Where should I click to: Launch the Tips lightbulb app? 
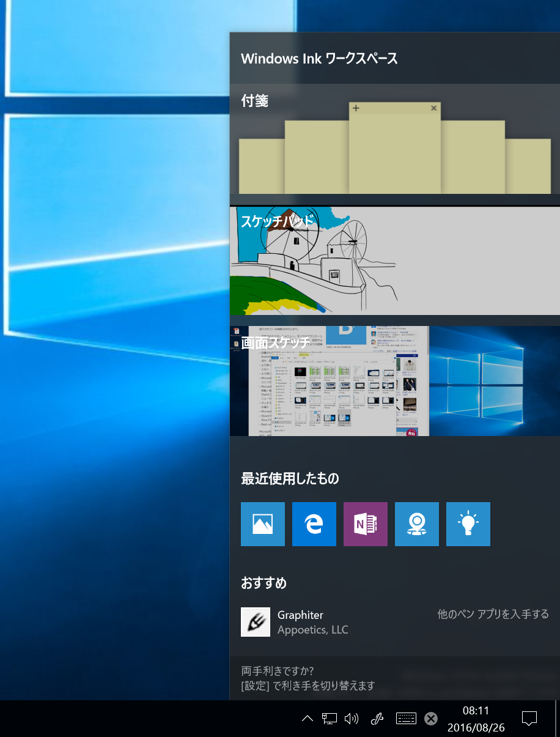click(x=468, y=524)
